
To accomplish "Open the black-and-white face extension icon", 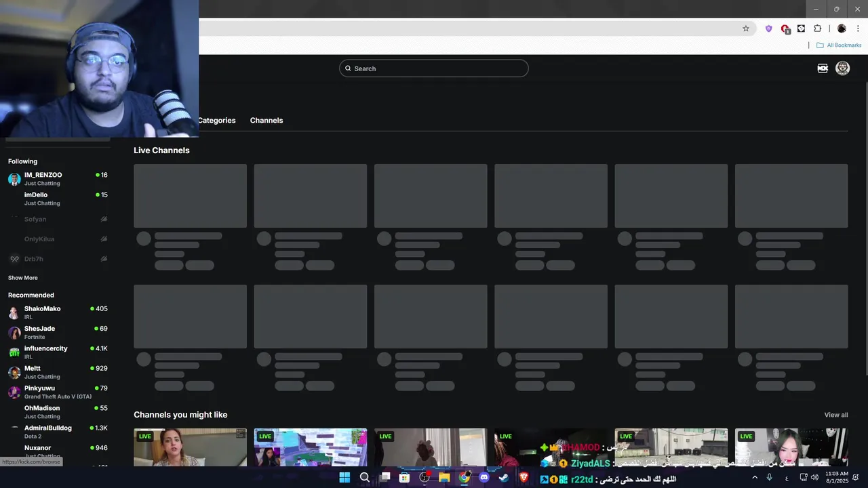I will coord(801,28).
